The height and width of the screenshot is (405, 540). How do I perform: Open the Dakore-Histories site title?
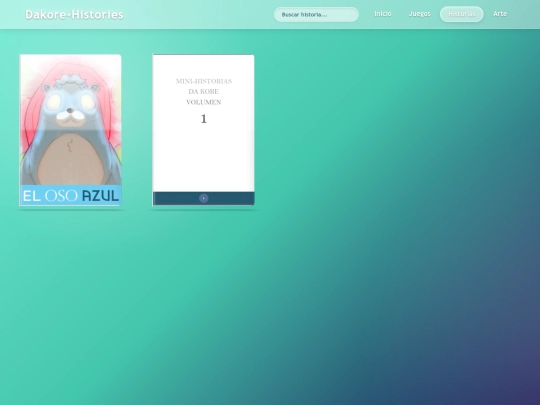74,14
